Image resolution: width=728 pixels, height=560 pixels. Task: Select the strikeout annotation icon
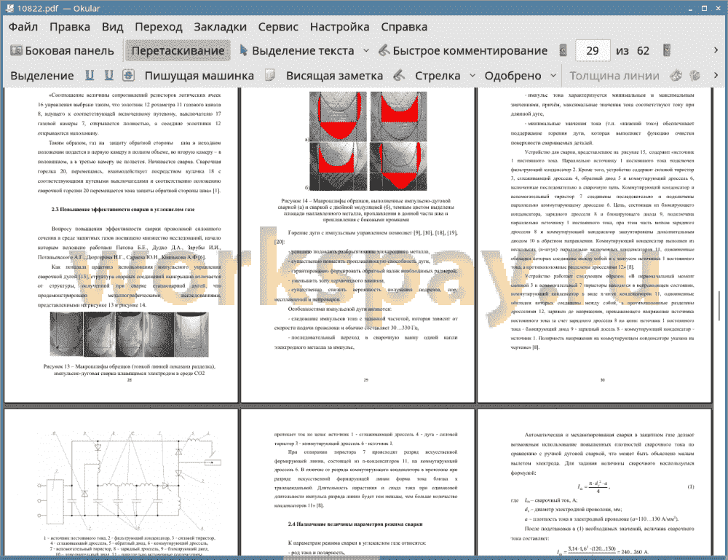point(128,75)
